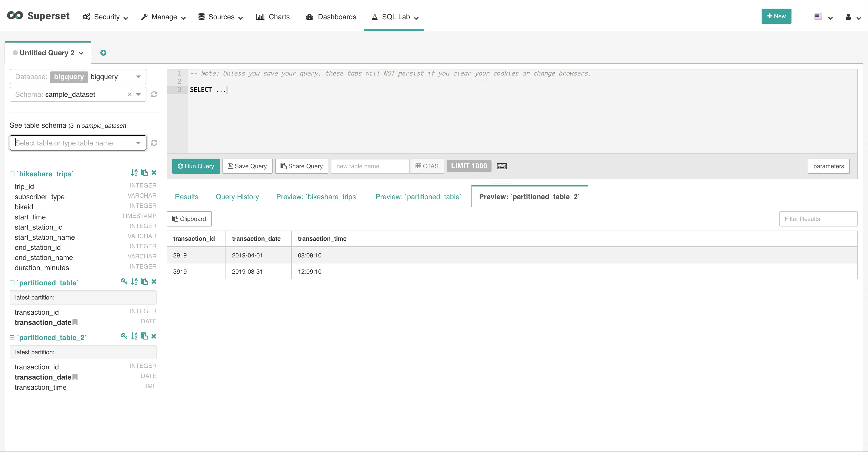Open the language flag dropdown
Viewport: 868px width, 452px height.
822,17
